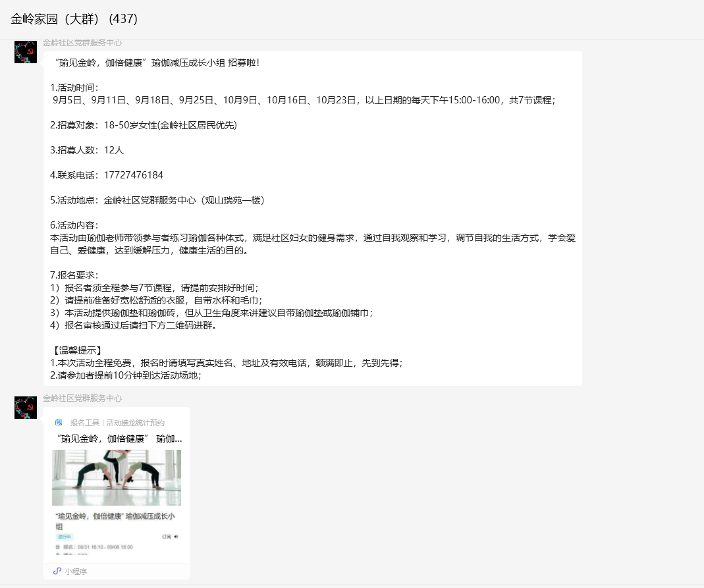Open the yoga pose preview image

(x=117, y=477)
